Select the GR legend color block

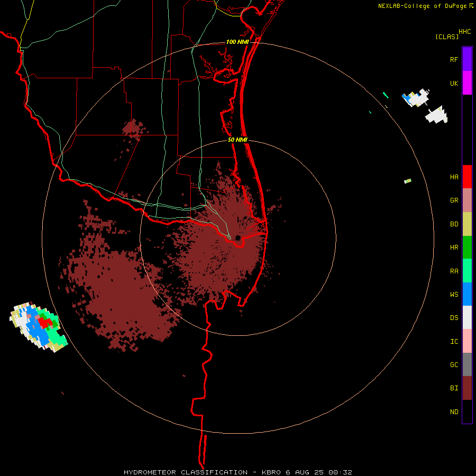tap(467, 200)
